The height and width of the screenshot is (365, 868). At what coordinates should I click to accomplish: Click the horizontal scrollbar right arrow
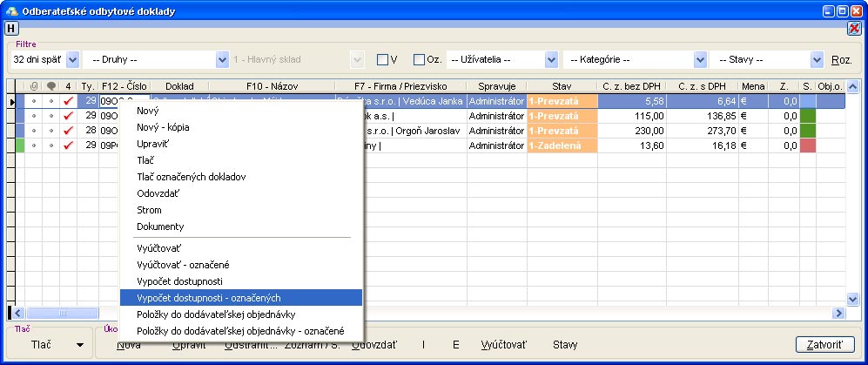pyautogui.click(x=839, y=313)
